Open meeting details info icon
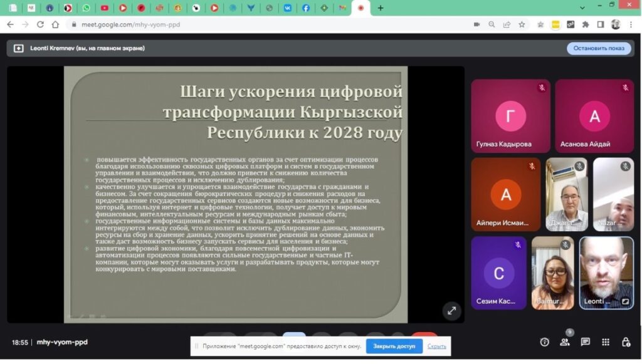The height and width of the screenshot is (364, 642). pos(544,342)
